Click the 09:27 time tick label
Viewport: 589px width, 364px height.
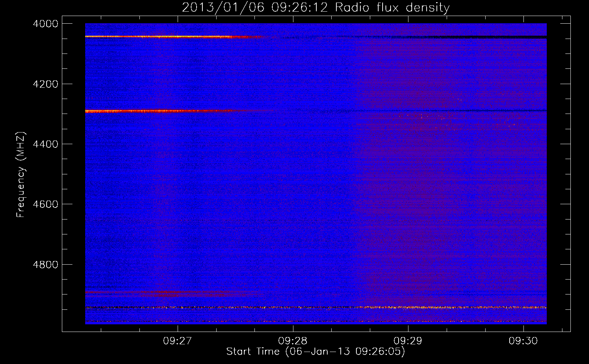click(177, 341)
